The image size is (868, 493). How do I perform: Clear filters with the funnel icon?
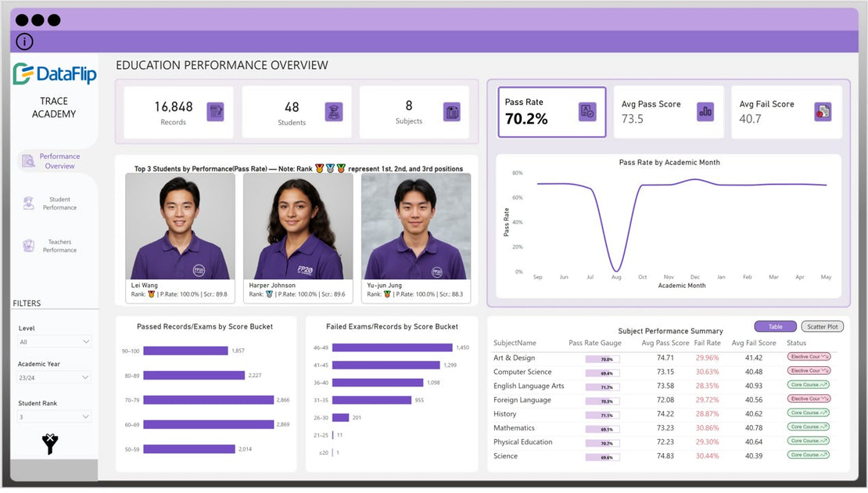pyautogui.click(x=50, y=444)
